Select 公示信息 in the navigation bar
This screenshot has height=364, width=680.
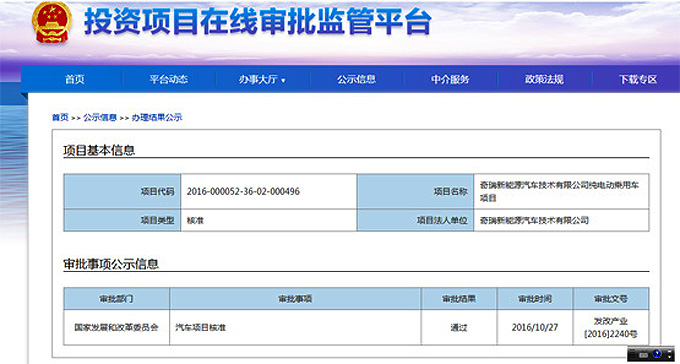pyautogui.click(x=356, y=79)
